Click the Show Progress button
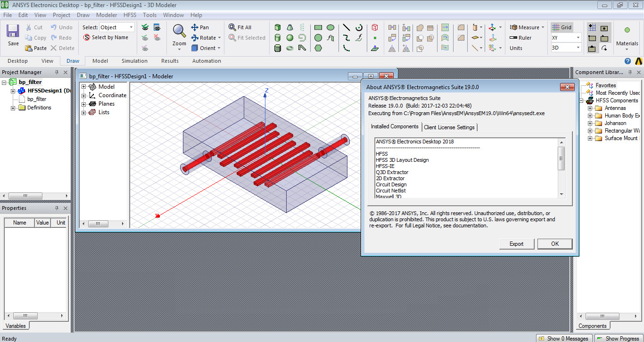 pyautogui.click(x=618, y=338)
